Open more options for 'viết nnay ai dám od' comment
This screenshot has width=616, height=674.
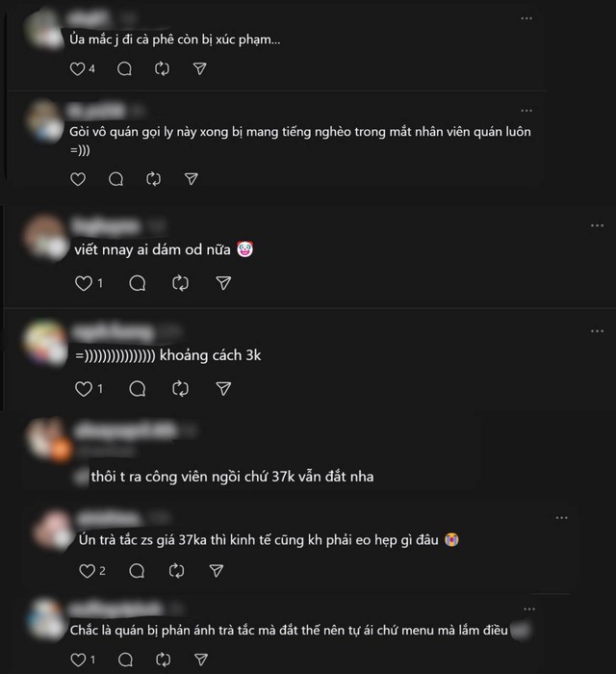pyautogui.click(x=597, y=225)
